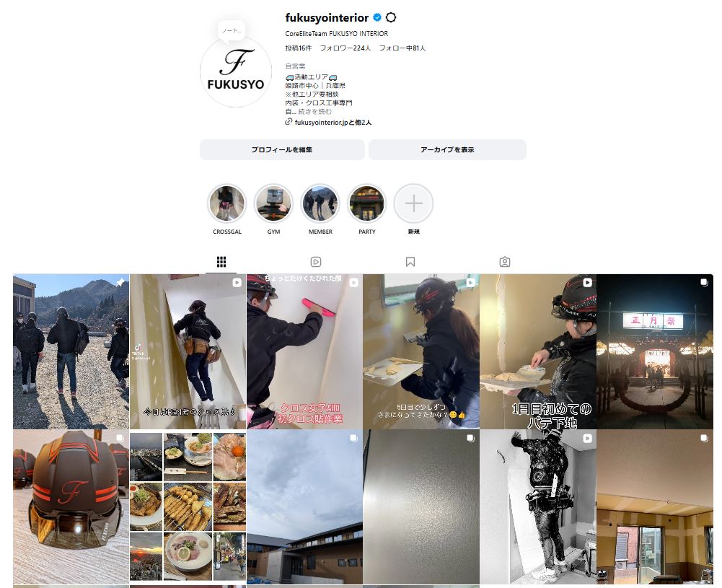Open the tagged photos tab icon
This screenshot has height=588, width=722.
[505, 262]
